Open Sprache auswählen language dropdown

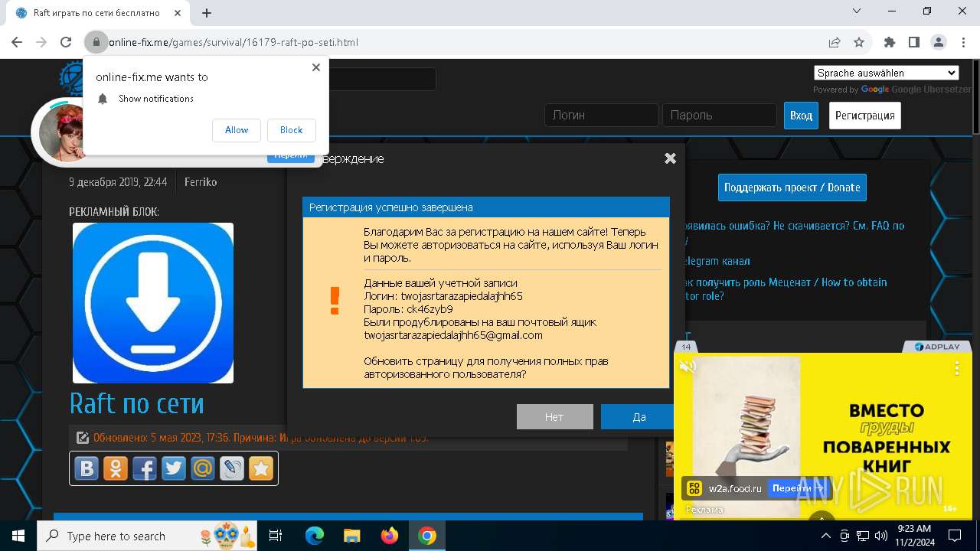[887, 73]
